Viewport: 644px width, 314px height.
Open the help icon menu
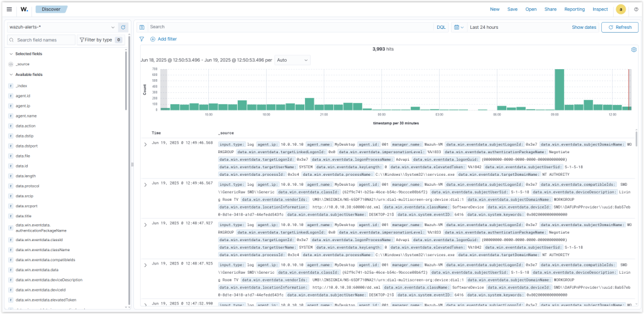636,9
